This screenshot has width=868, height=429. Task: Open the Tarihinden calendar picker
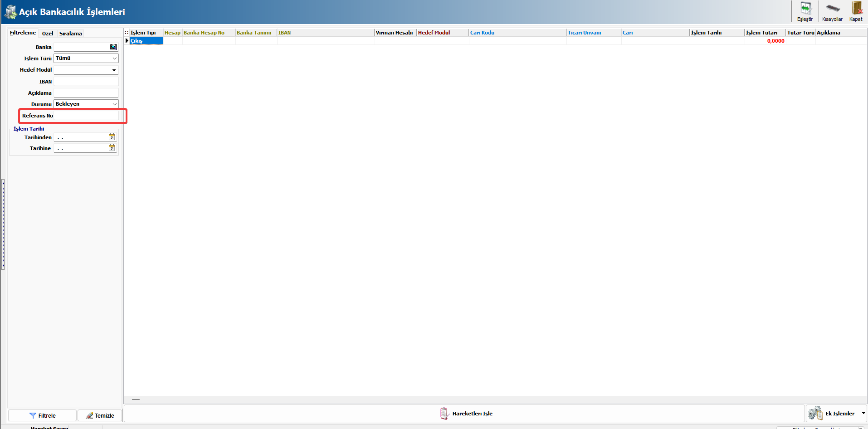coord(112,137)
